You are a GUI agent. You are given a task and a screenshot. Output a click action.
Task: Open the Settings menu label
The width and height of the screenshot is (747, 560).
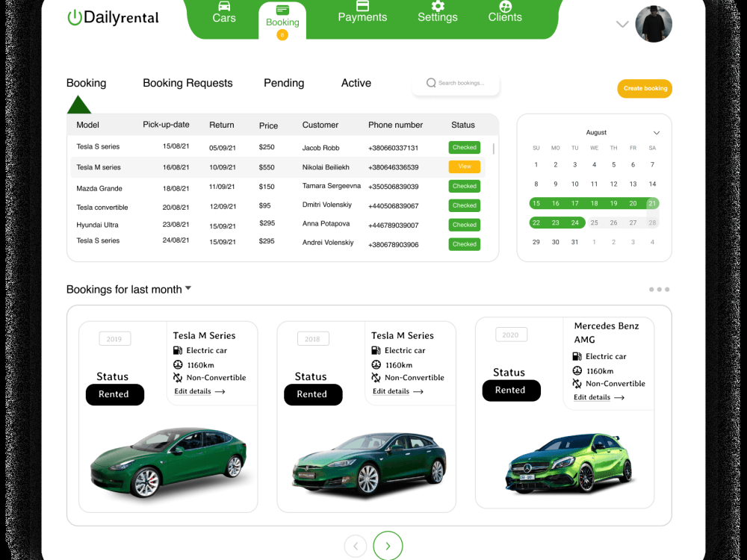coord(438,17)
